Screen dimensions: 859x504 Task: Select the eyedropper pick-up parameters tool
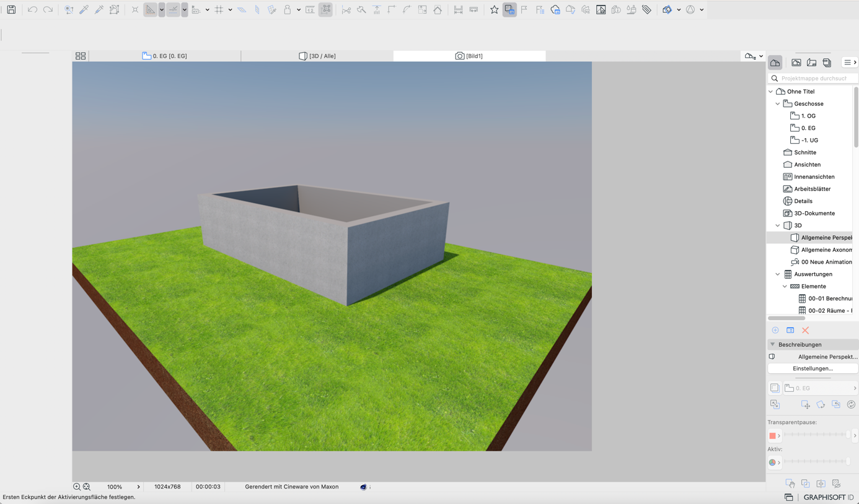pyautogui.click(x=84, y=10)
